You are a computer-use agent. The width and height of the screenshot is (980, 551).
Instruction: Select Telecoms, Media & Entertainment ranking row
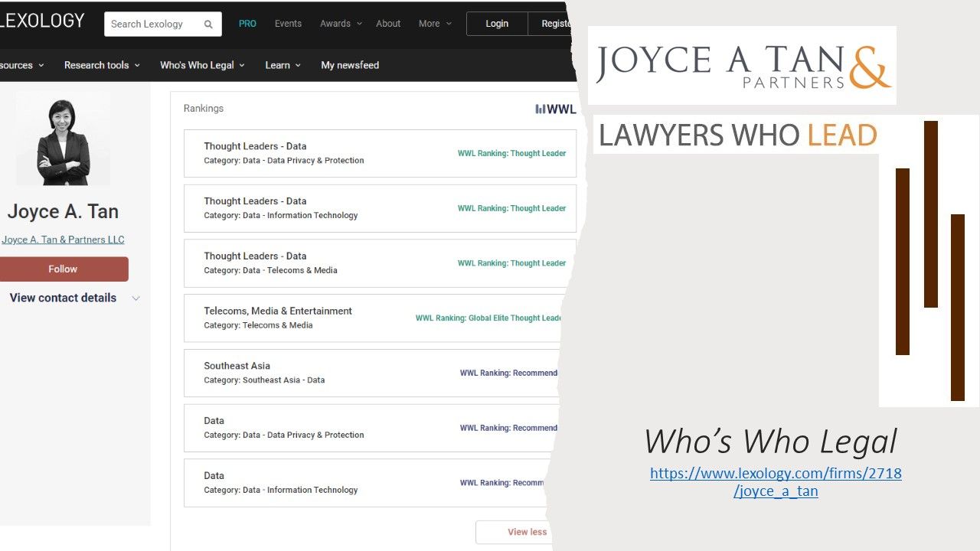pyautogui.click(x=375, y=318)
